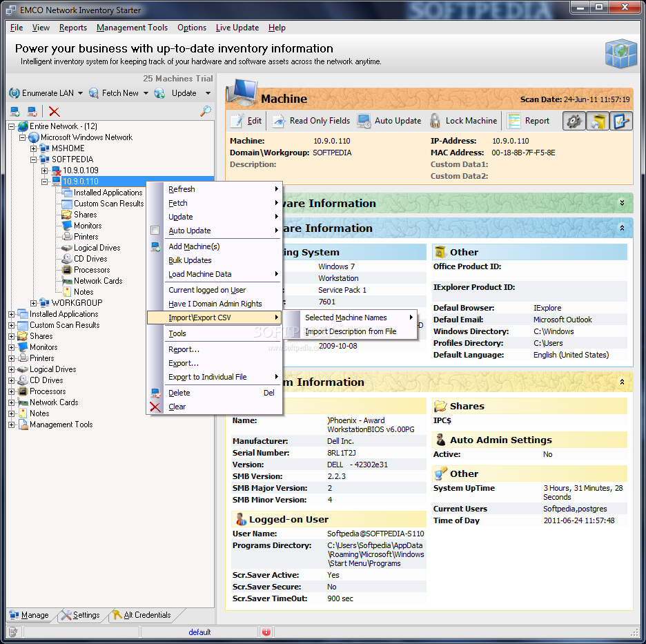The width and height of the screenshot is (646, 644).
Task: Collapse the Software Information section chevron
Action: 622,228
